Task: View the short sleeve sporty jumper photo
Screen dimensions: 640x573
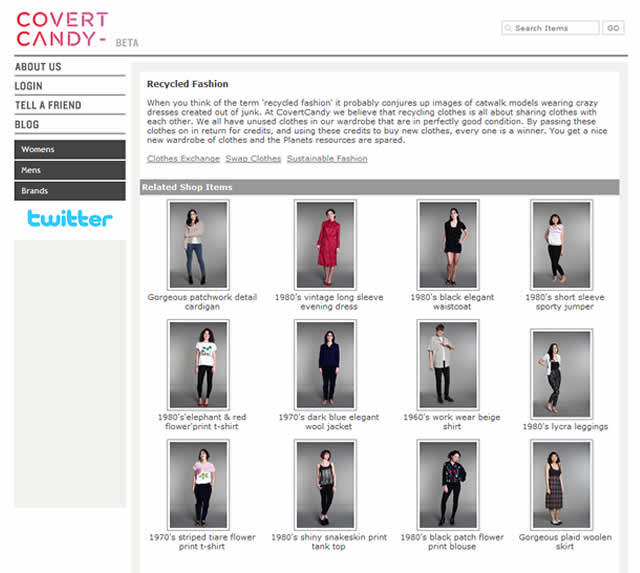Action: (x=562, y=245)
